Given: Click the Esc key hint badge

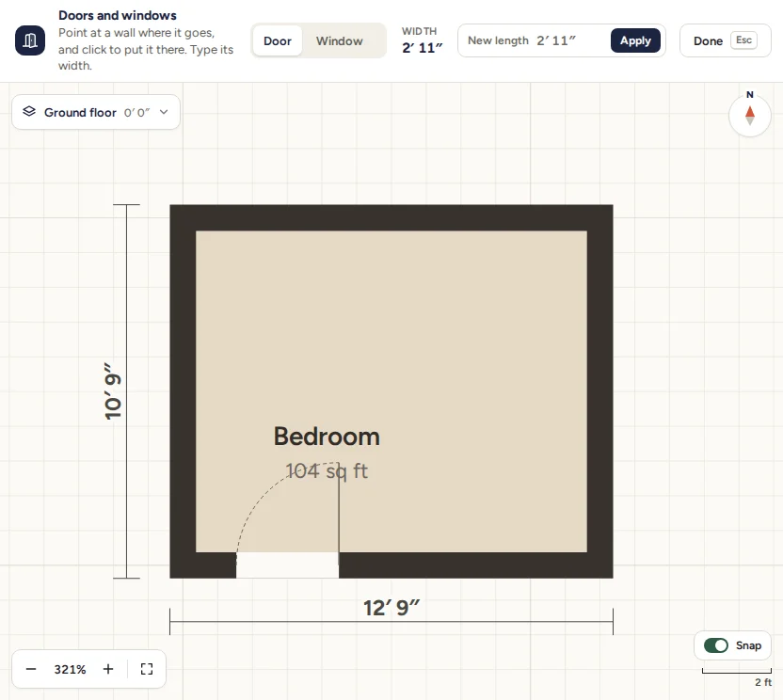Looking at the screenshot, I should coord(743,40).
